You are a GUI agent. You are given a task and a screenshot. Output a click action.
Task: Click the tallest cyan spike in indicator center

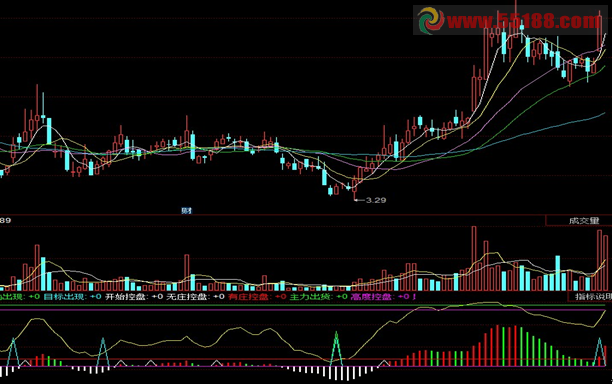pyautogui.click(x=336, y=349)
